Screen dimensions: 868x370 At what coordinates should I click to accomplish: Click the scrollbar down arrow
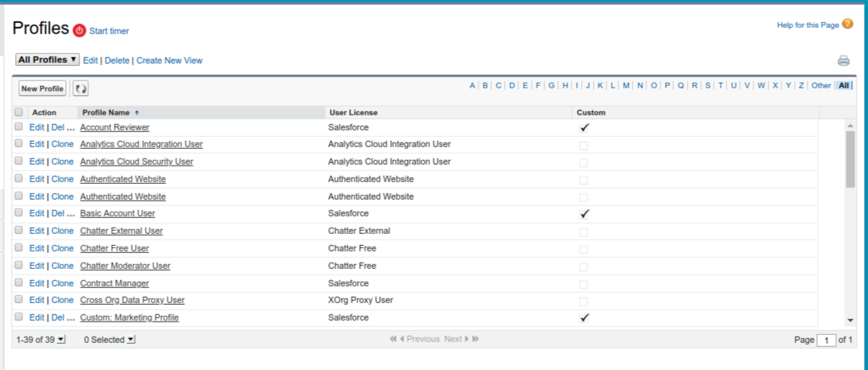850,319
